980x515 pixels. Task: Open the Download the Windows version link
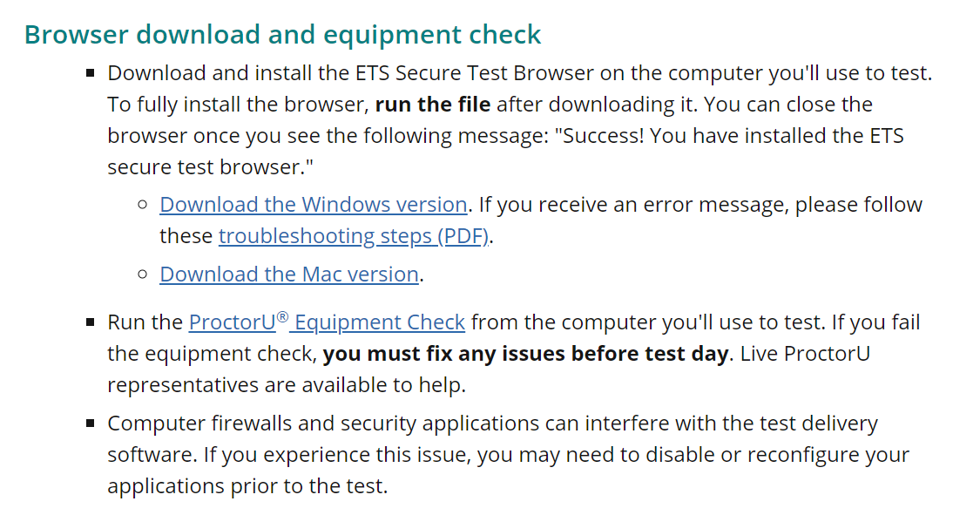313,205
